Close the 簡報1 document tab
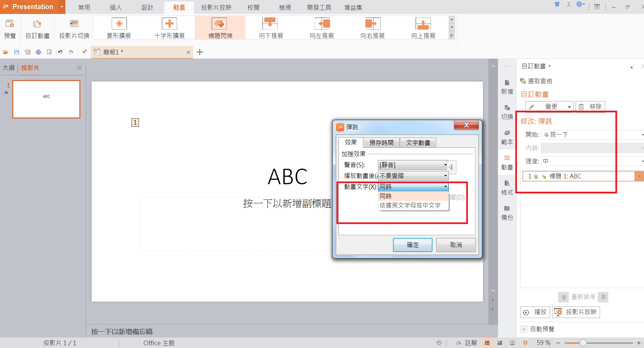Screen dimensions: 644x348 tap(188, 52)
